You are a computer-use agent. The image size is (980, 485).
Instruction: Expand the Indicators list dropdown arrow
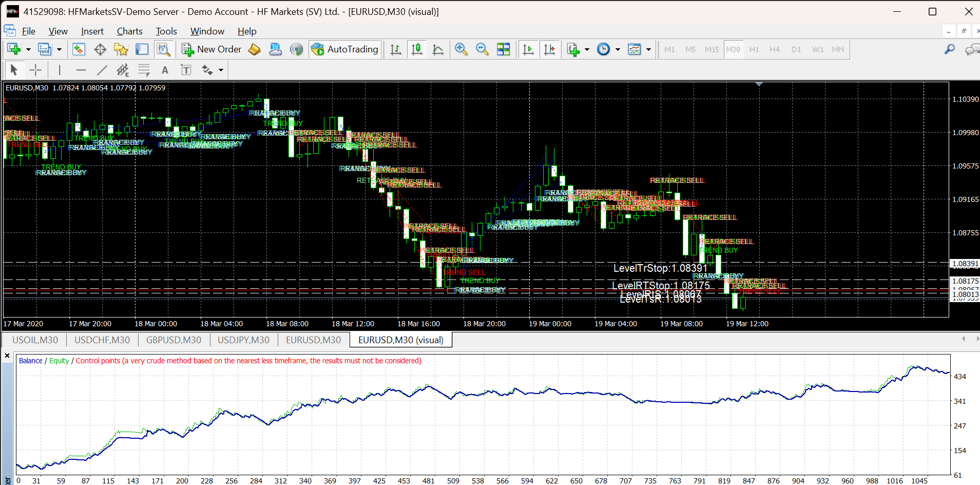(587, 50)
